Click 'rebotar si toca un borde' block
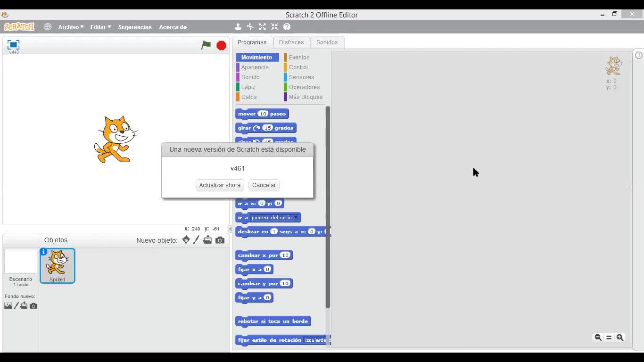 point(273,321)
